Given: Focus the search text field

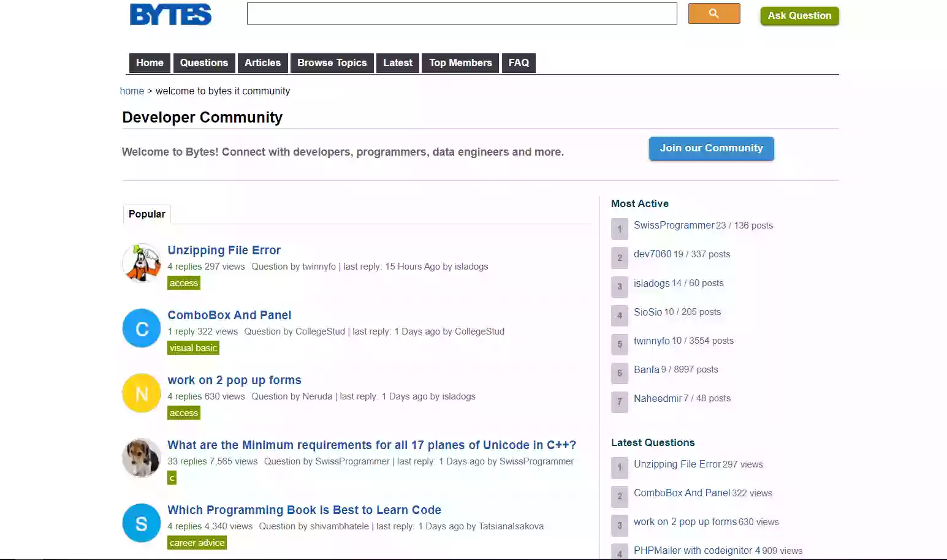Looking at the screenshot, I should tap(462, 13).
